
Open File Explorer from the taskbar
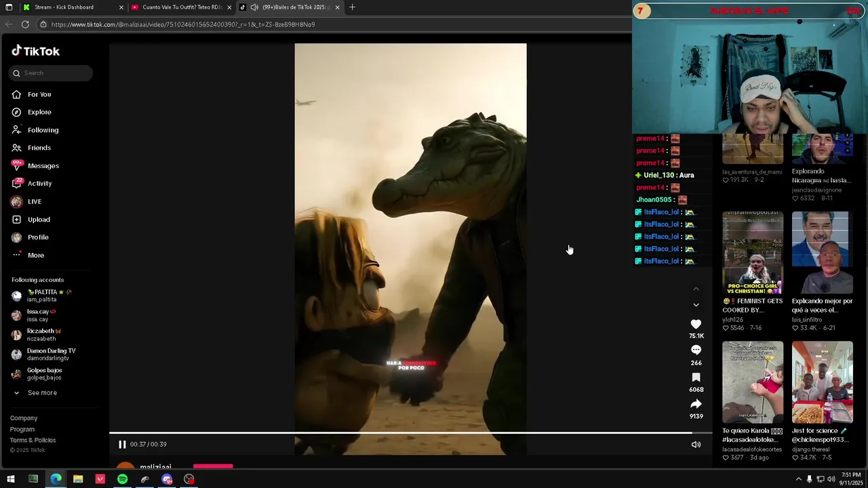point(78,479)
